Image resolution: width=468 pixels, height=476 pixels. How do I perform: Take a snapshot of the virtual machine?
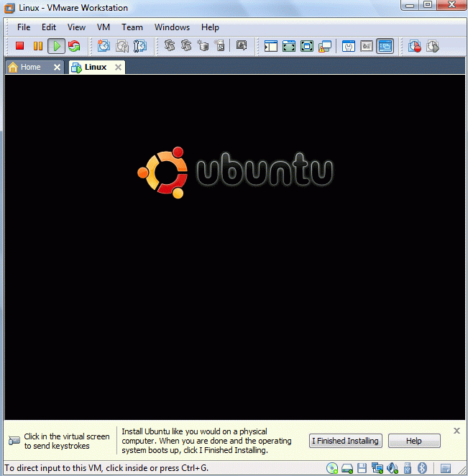coord(104,46)
